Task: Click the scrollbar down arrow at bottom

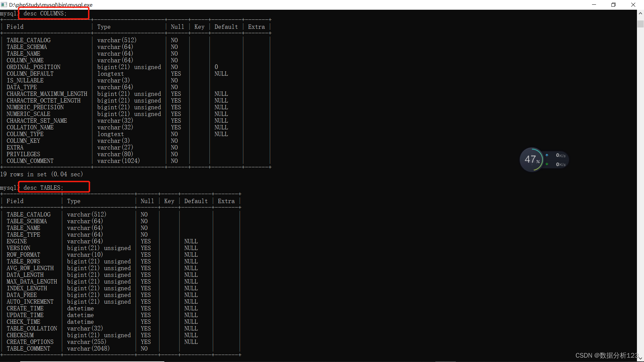Action: click(x=640, y=358)
